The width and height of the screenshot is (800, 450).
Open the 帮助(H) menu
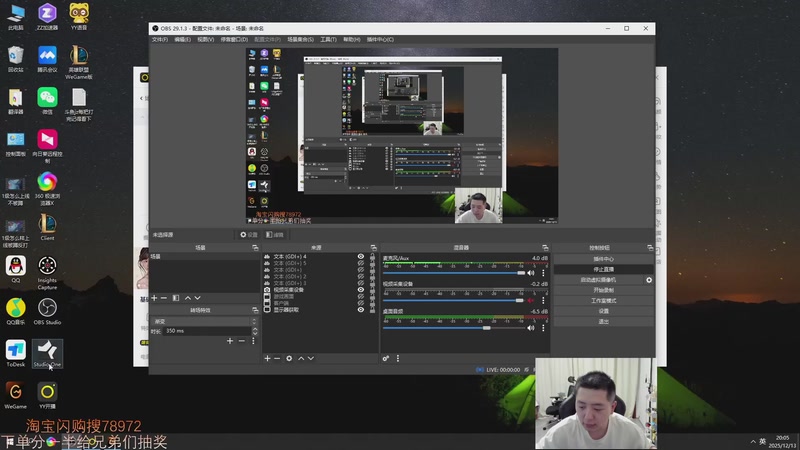[352, 39]
